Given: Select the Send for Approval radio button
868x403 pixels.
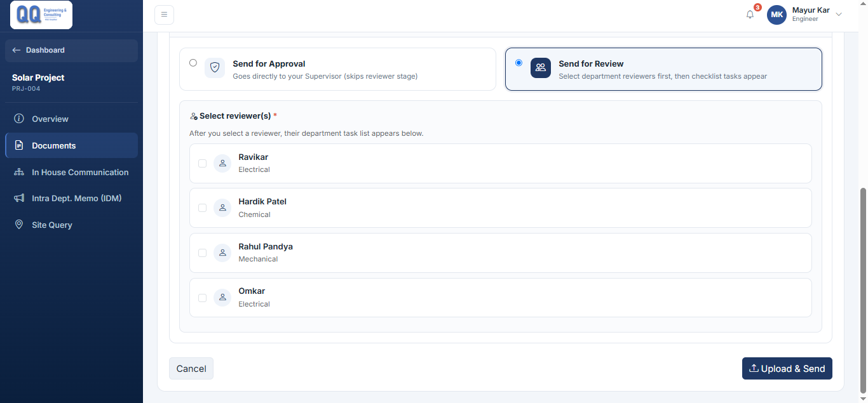Looking at the screenshot, I should click(x=193, y=63).
